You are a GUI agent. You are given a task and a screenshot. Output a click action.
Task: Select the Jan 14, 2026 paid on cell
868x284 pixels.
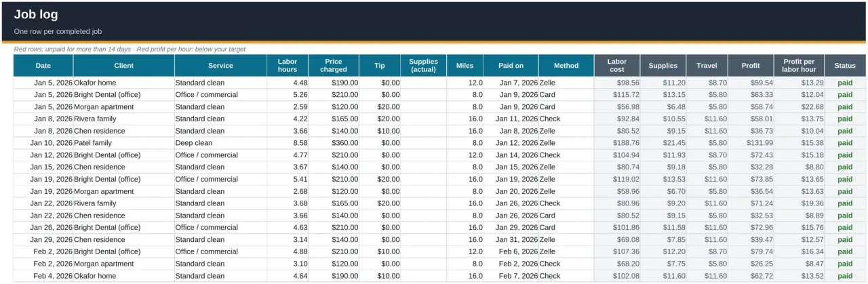(x=511, y=155)
